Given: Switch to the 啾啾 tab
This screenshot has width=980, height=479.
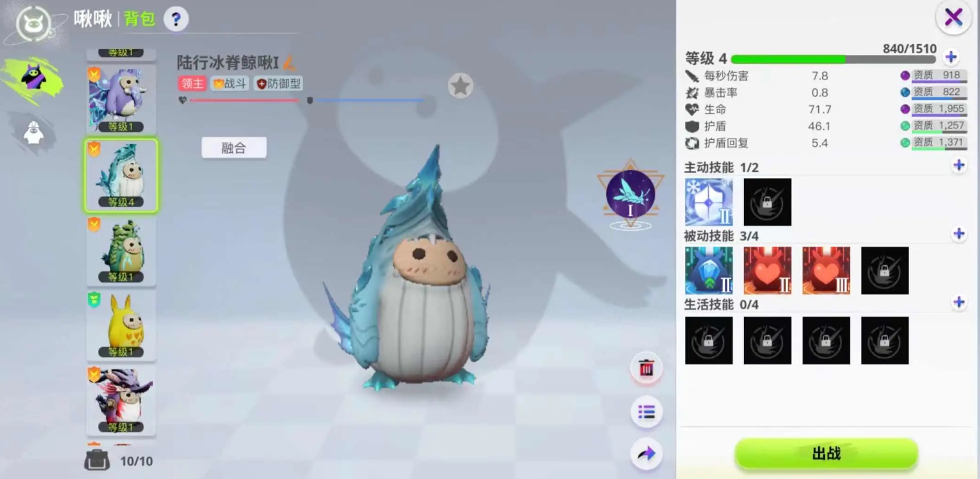Looking at the screenshot, I should pyautogui.click(x=93, y=19).
